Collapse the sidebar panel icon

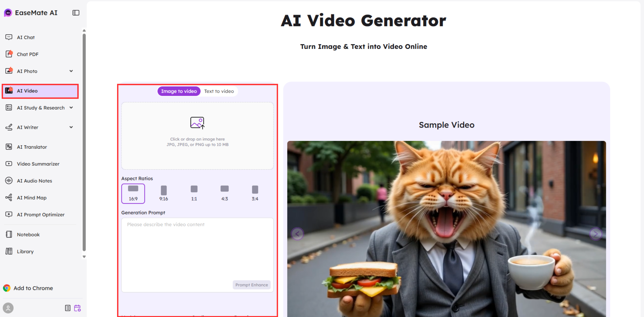click(76, 13)
